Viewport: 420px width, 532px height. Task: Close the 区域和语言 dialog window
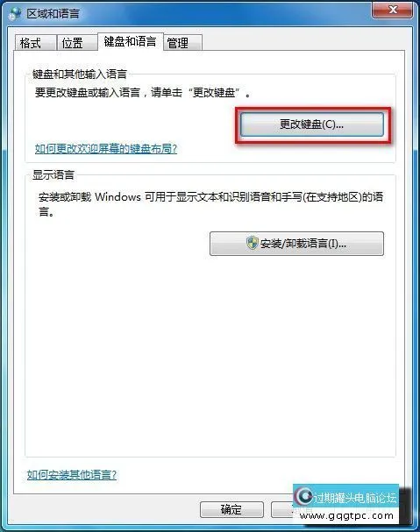[393, 9]
